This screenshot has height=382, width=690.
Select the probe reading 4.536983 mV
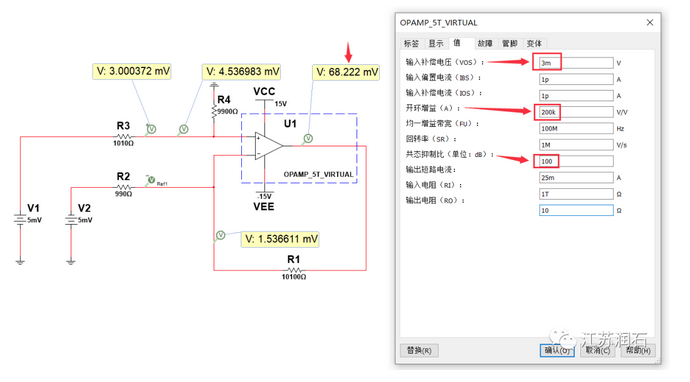(184, 129)
